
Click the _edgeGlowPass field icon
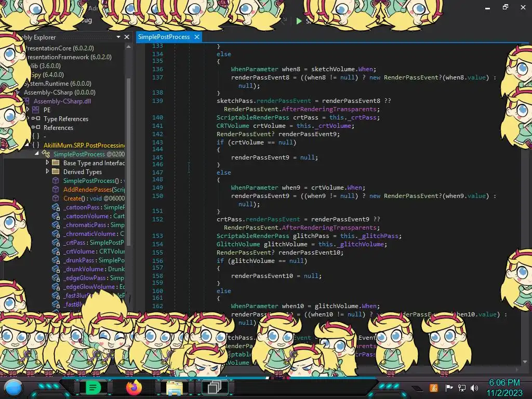tap(56, 278)
